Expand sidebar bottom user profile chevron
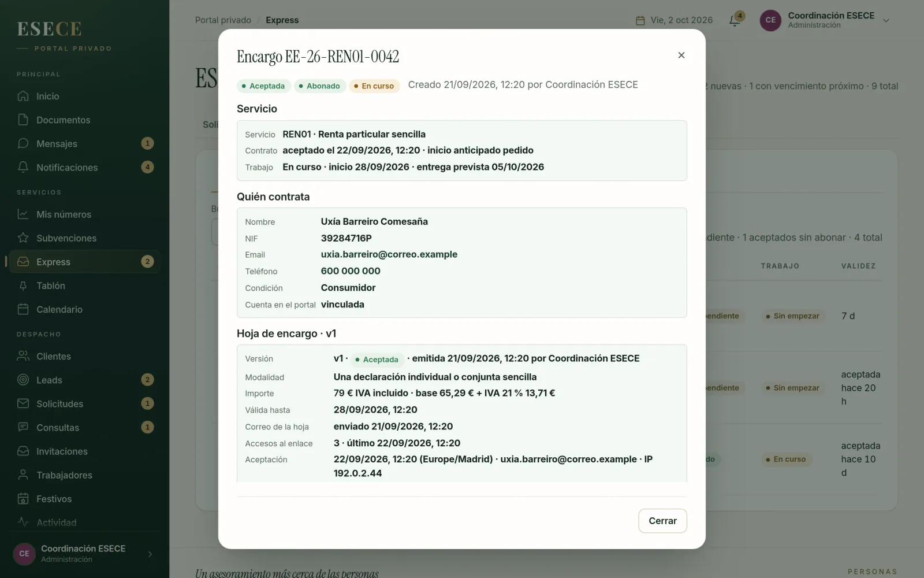Image resolution: width=924 pixels, height=578 pixels. (150, 554)
